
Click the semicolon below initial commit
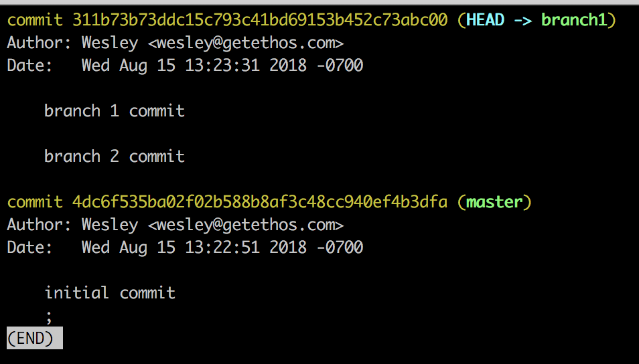click(49, 316)
